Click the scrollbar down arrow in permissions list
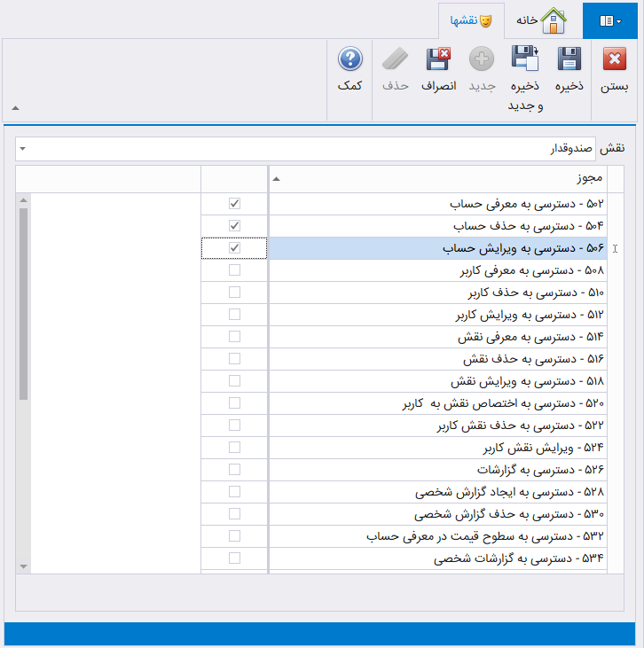This screenshot has height=648, width=644. (x=23, y=566)
